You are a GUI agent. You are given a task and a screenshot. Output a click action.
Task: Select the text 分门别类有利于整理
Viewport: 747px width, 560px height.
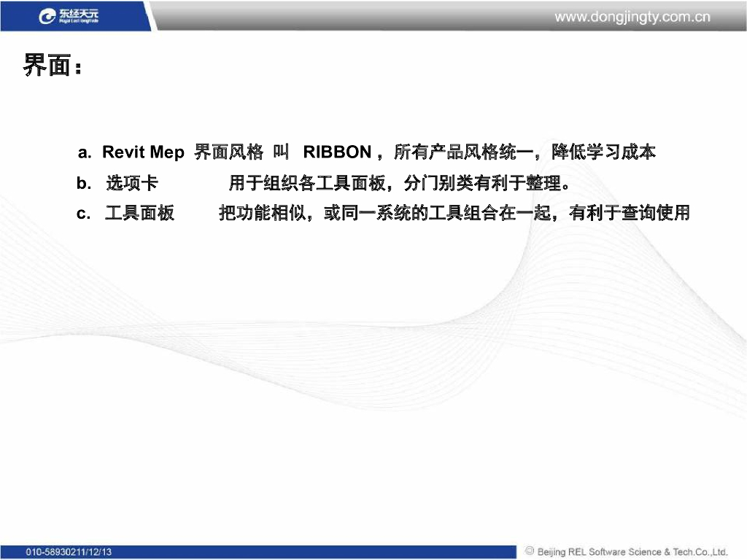(482, 183)
